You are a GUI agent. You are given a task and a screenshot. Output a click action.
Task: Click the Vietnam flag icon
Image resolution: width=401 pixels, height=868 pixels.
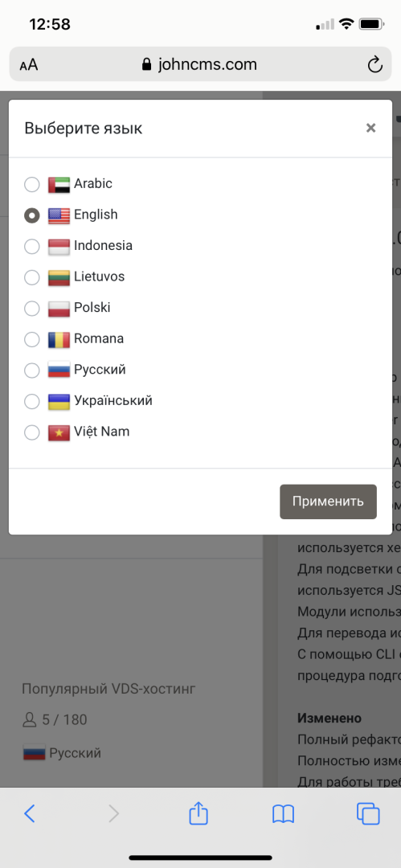tap(59, 432)
